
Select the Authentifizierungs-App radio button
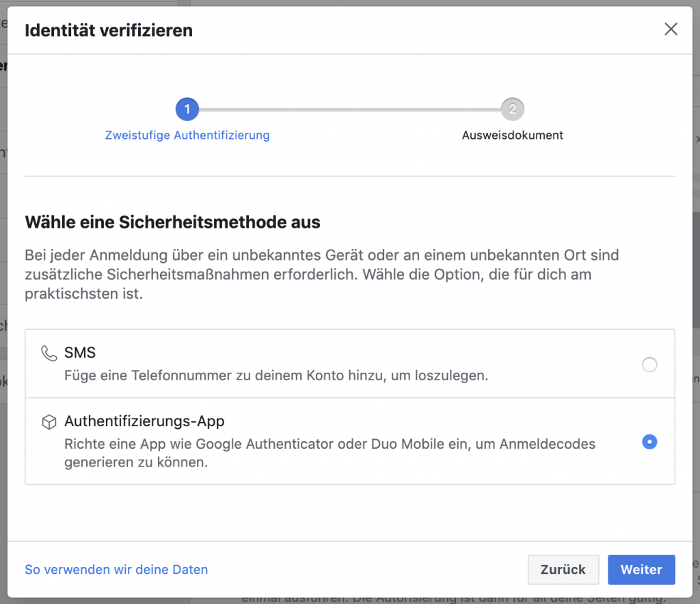[x=649, y=442]
